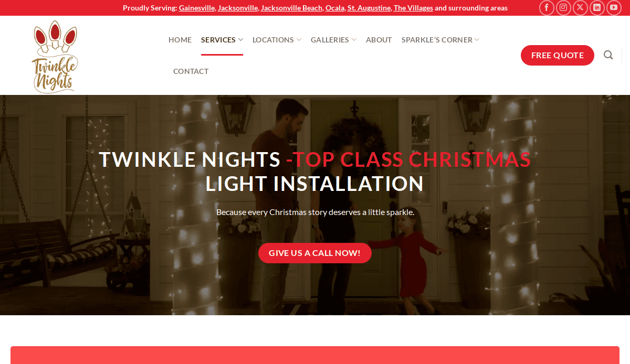
Task: Expand the Services dropdown menu
Action: tap(222, 40)
